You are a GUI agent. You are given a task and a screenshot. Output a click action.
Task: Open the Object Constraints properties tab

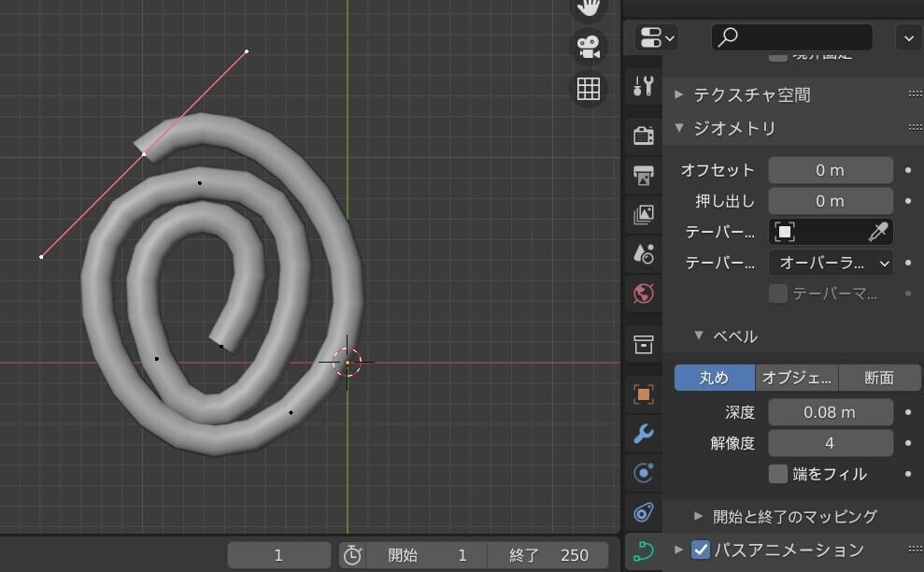tap(643, 512)
